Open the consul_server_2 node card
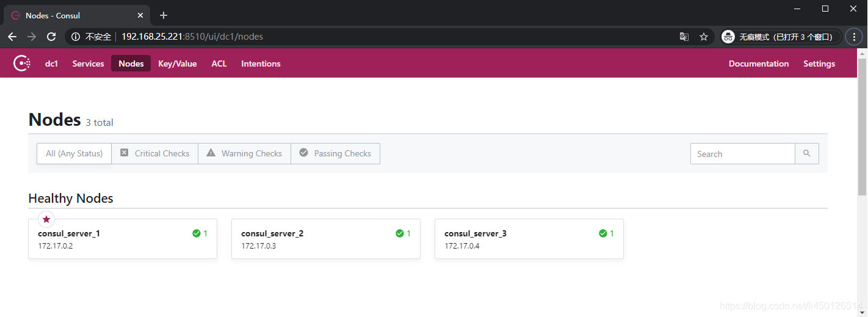This screenshot has height=317, width=868. point(326,239)
